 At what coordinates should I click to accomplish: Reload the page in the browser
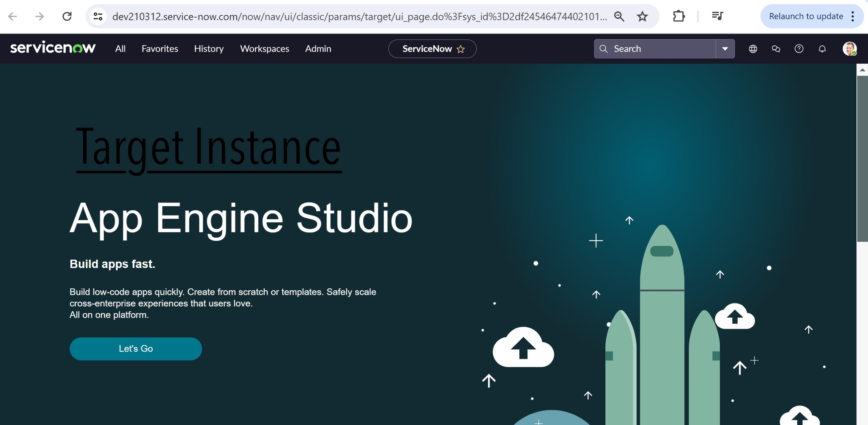(67, 16)
